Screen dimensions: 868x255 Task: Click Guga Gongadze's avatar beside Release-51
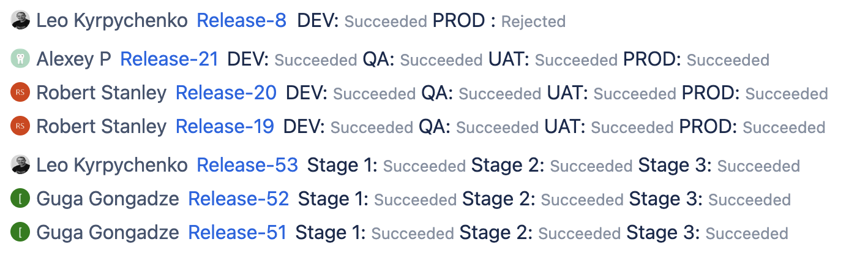[x=21, y=232]
